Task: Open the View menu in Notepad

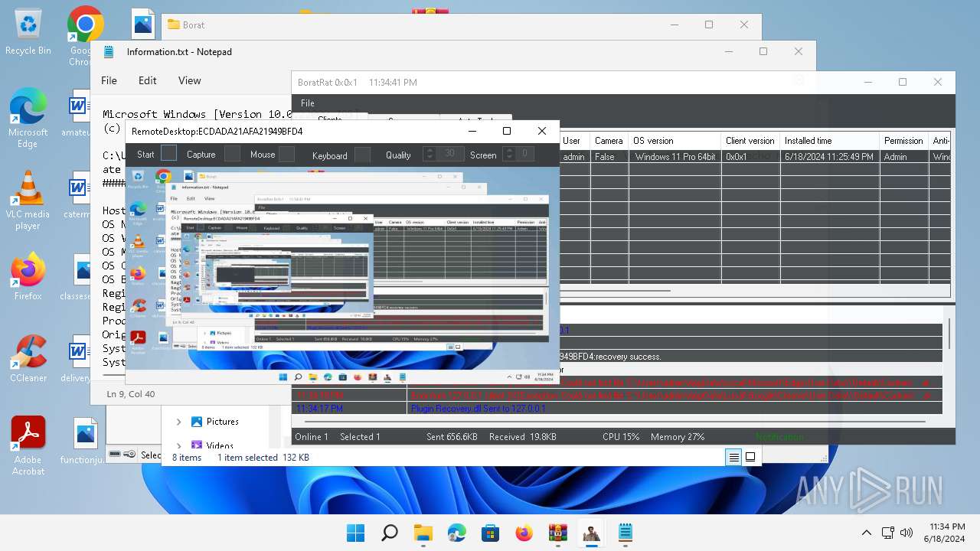Action: click(189, 80)
